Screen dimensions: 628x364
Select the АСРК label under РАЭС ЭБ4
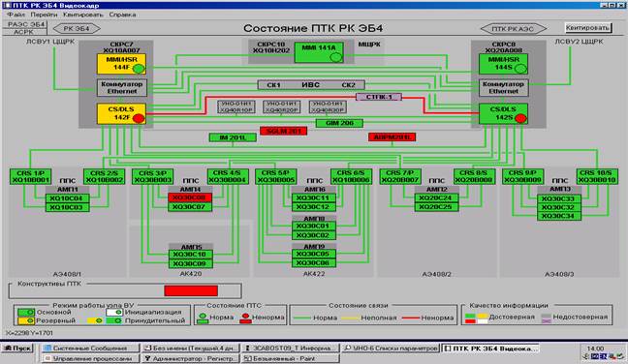coord(23,32)
